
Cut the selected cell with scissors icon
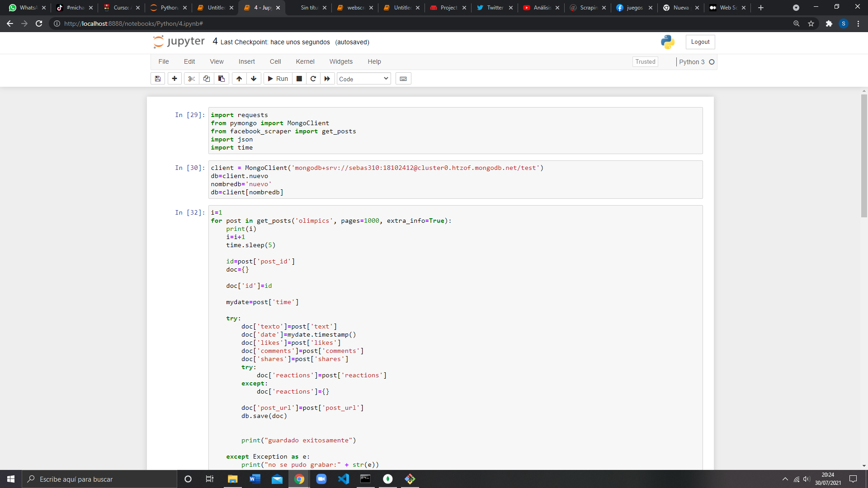[191, 78]
